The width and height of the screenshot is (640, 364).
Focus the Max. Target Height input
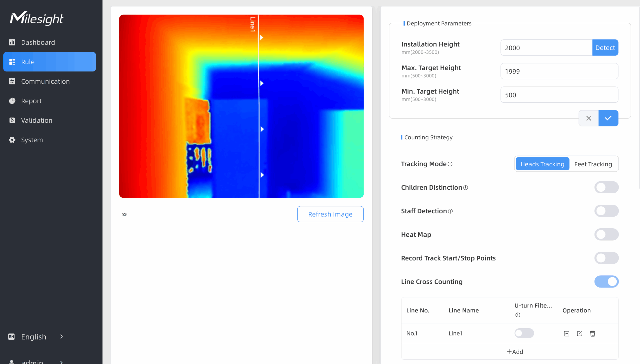559,71
